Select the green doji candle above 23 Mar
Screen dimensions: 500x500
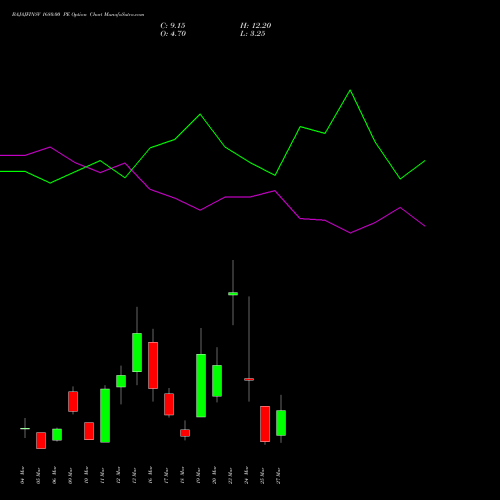click(x=233, y=294)
